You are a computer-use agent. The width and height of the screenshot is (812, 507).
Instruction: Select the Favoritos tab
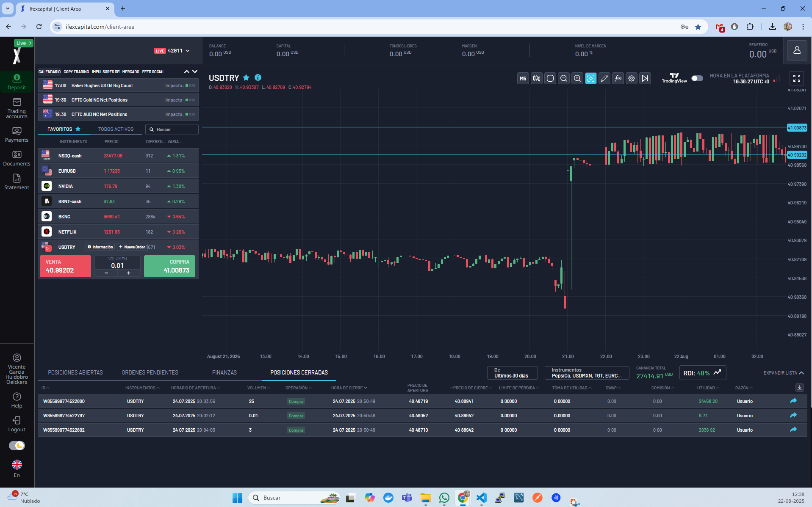click(x=64, y=129)
